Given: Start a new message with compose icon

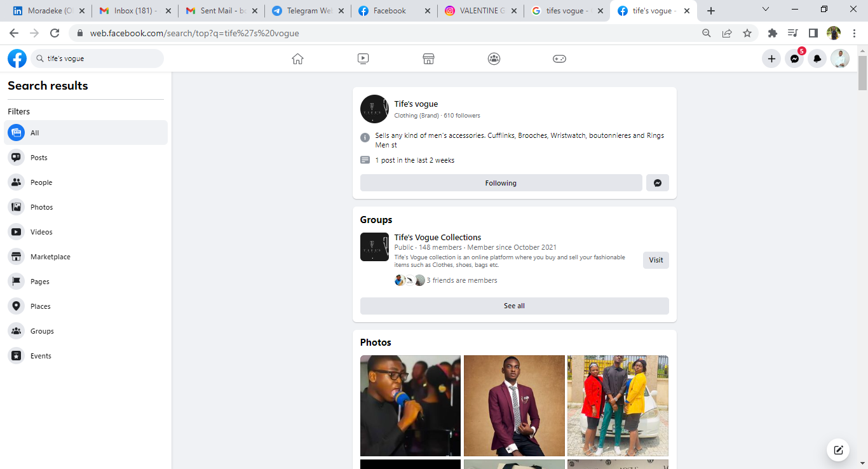Looking at the screenshot, I should (838, 450).
